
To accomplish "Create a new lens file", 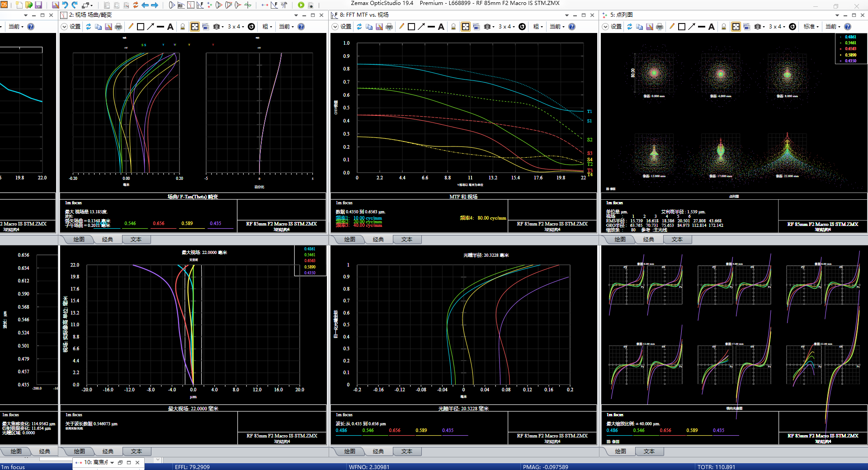I will tap(19, 5).
